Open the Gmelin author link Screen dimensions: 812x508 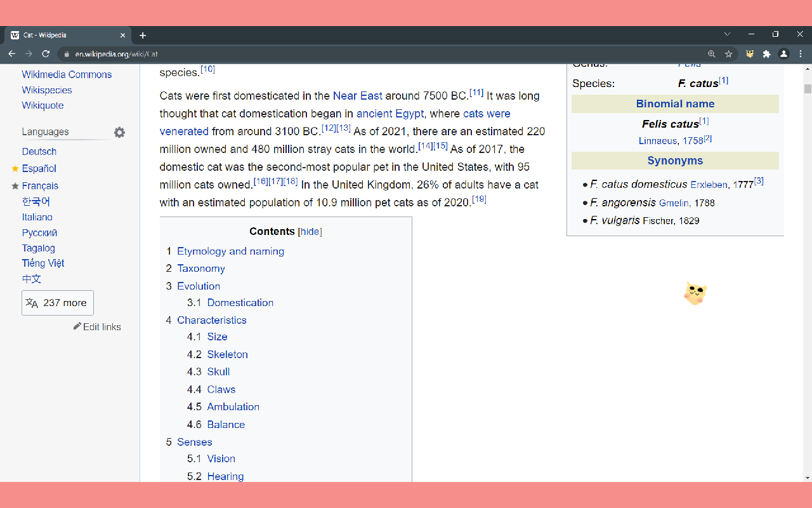click(674, 203)
